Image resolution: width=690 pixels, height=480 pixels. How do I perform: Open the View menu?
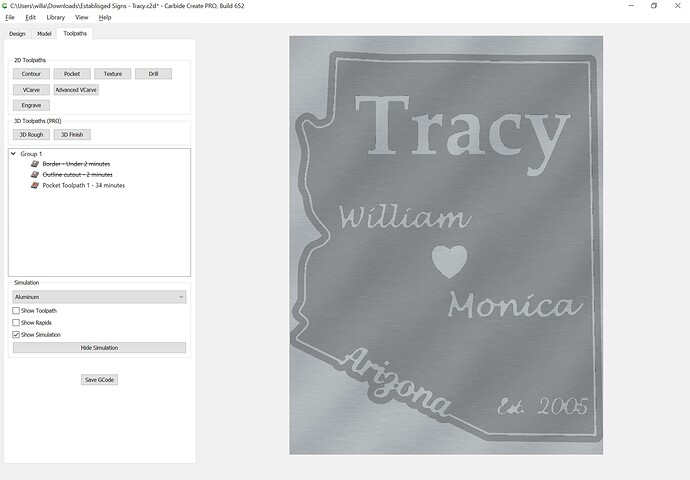tap(81, 18)
